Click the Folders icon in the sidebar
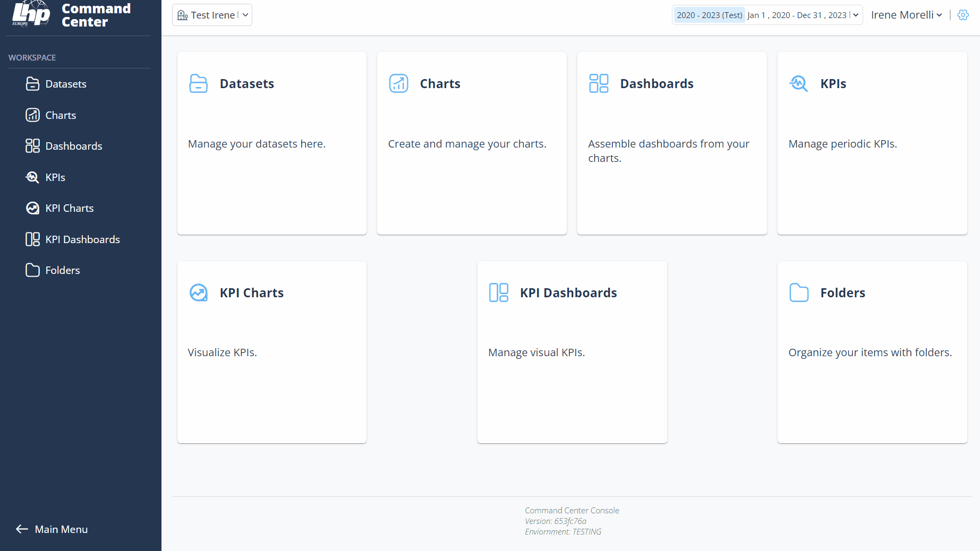Viewport: 980px width, 551px height. (x=32, y=270)
